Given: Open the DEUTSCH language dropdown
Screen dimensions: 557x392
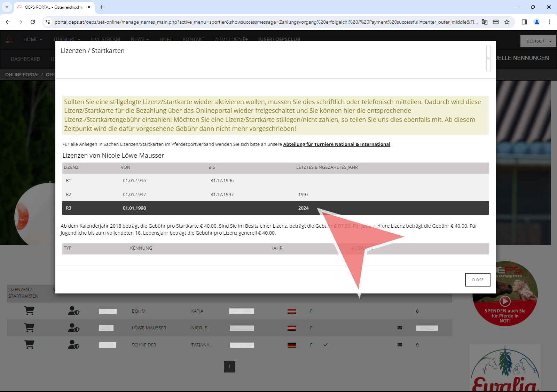Looking at the screenshot, I should click(538, 41).
